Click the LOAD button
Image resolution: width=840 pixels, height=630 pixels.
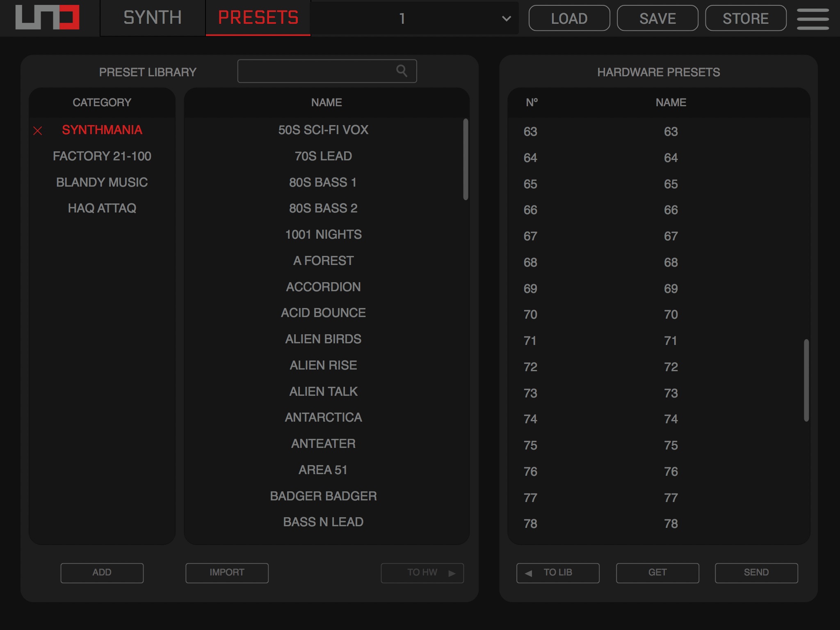(569, 18)
